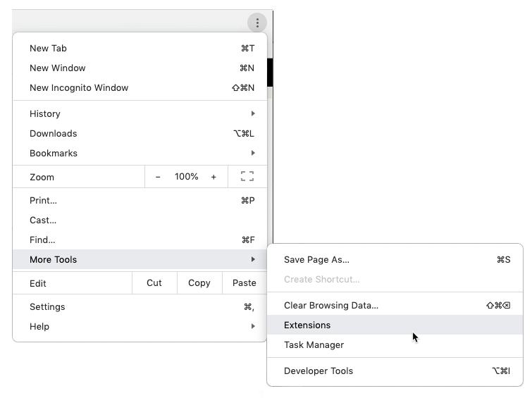The width and height of the screenshot is (532, 398).
Task: Open a New Incognito Window
Action: click(79, 88)
